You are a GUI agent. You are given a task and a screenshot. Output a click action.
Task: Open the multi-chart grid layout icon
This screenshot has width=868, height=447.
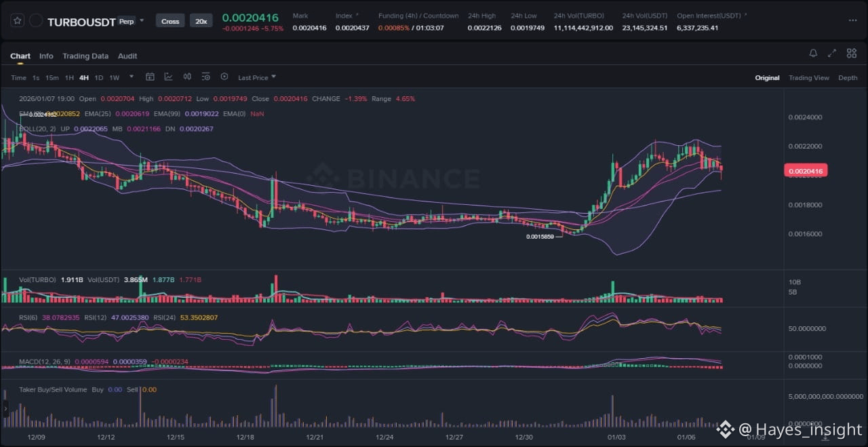pyautogui.click(x=850, y=53)
